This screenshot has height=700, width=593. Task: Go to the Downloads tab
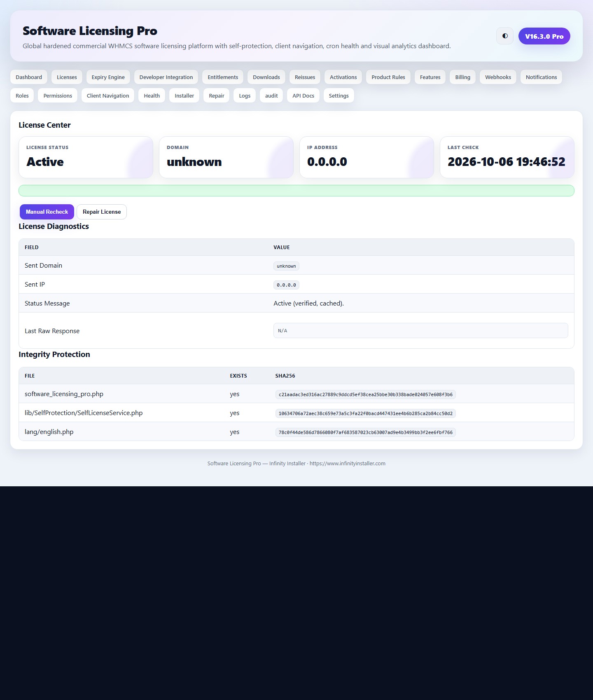[266, 77]
